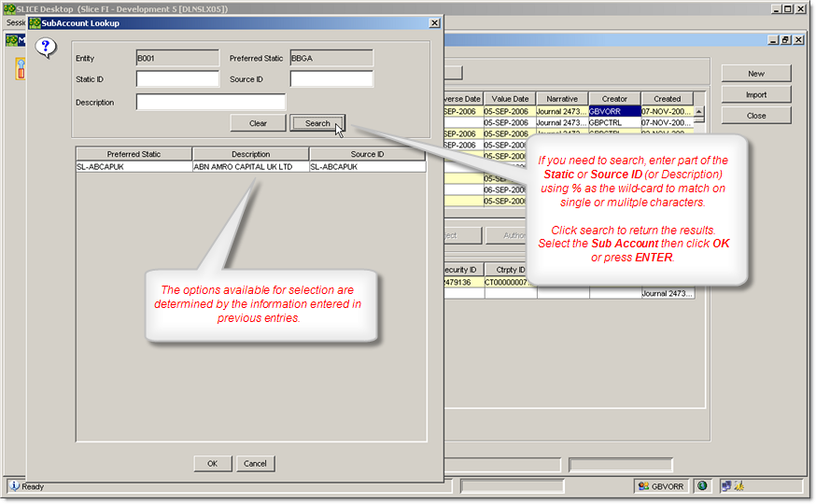This screenshot has height=504, width=816.
Task: Click the GBVORR user icon in status bar
Action: click(644, 486)
